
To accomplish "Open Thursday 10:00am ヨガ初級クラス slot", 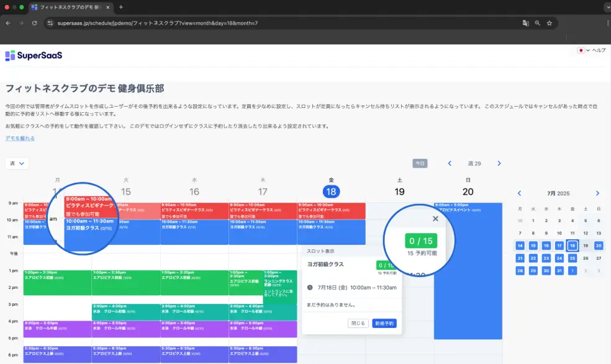I will click(263, 232).
